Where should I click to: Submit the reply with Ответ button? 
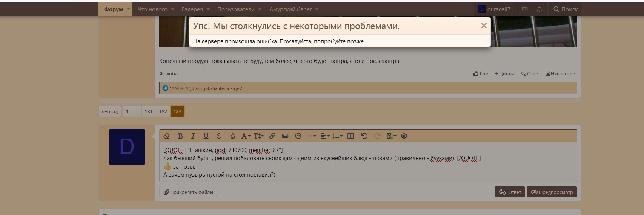(510, 192)
